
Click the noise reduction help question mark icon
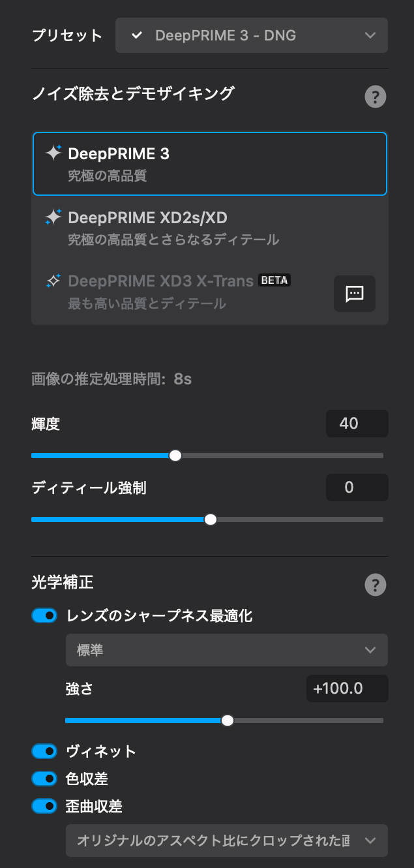point(375,97)
